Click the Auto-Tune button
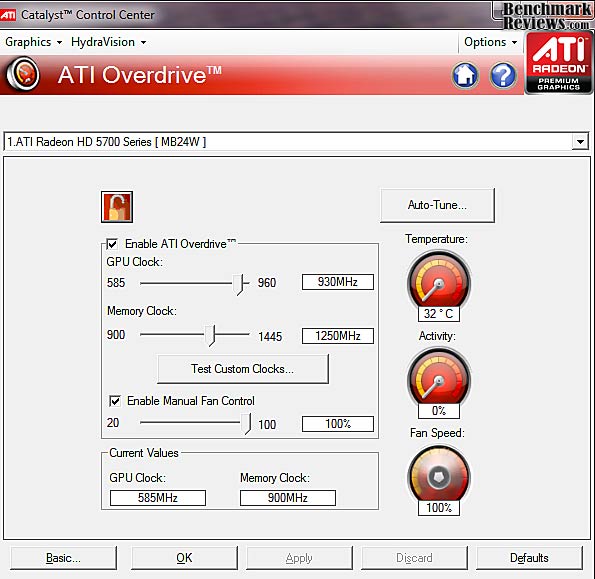 [x=437, y=205]
